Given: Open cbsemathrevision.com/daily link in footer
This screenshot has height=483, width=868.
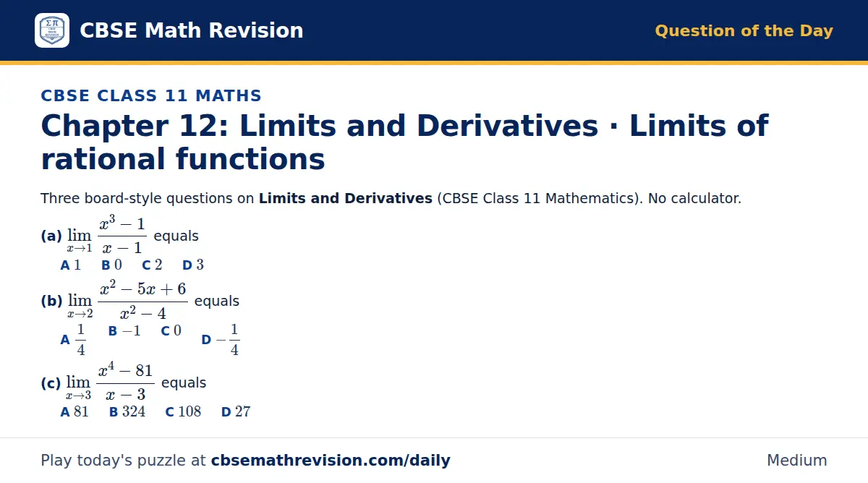Looking at the screenshot, I should pos(331,461).
